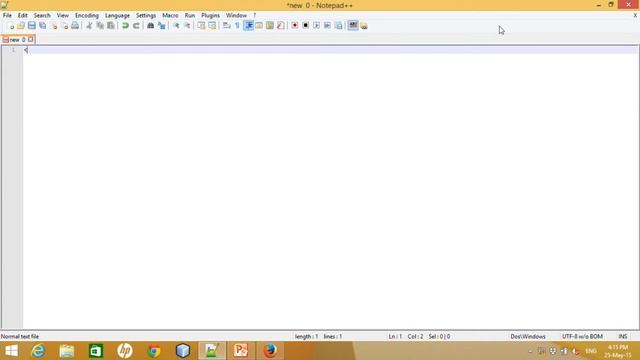Viewport: 640px width, 360px height.
Task: Click the Copy toolbar icon
Action: click(x=100, y=26)
